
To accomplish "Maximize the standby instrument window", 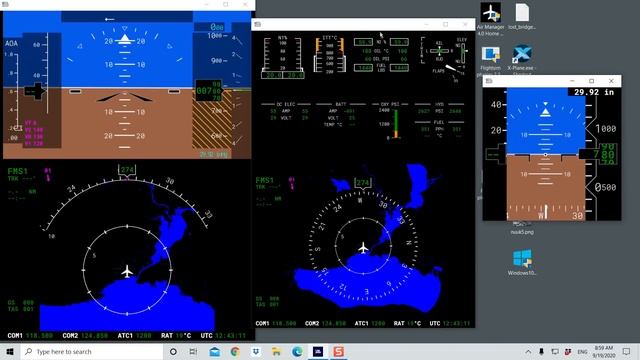I will tap(591, 81).
